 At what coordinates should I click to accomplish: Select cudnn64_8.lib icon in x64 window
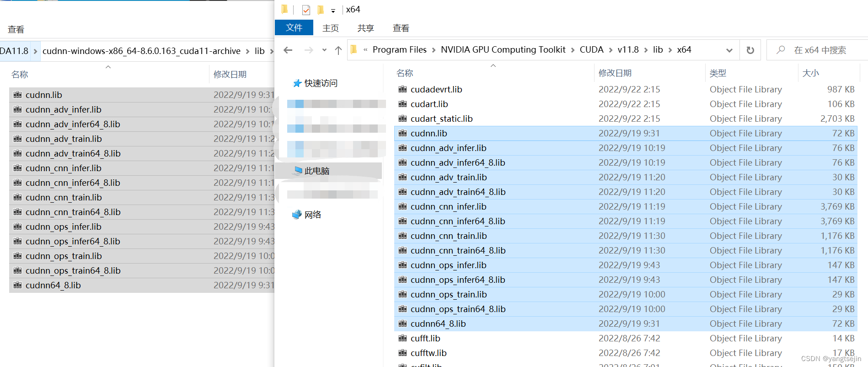click(x=402, y=324)
